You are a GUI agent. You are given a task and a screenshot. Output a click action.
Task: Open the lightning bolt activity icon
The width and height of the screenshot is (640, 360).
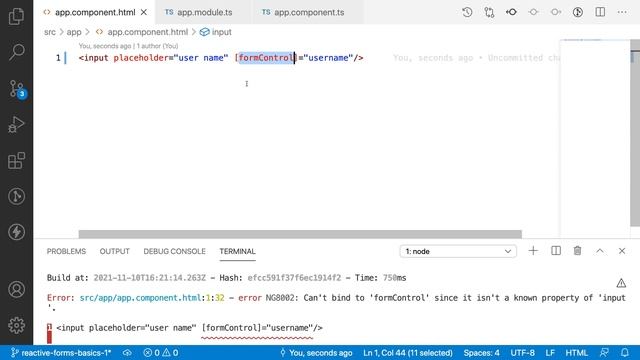[16, 232]
